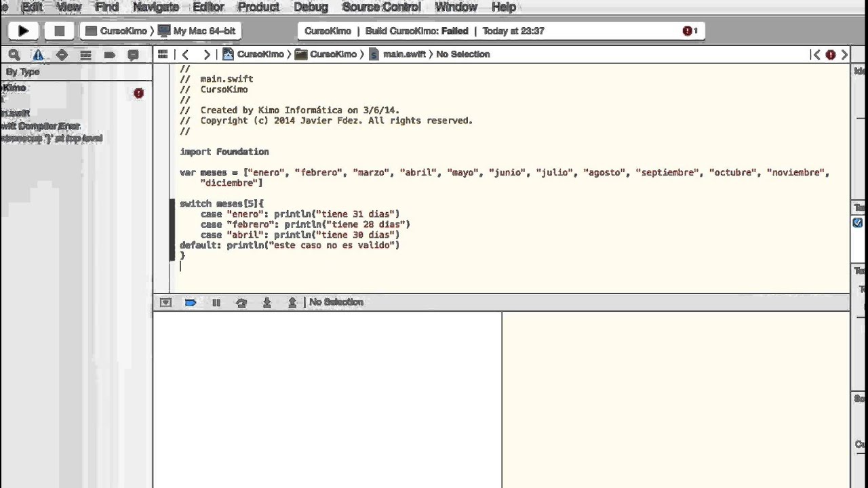Screen dimensions: 868x488
Task: Open the related items grid icon
Action: click(163, 54)
